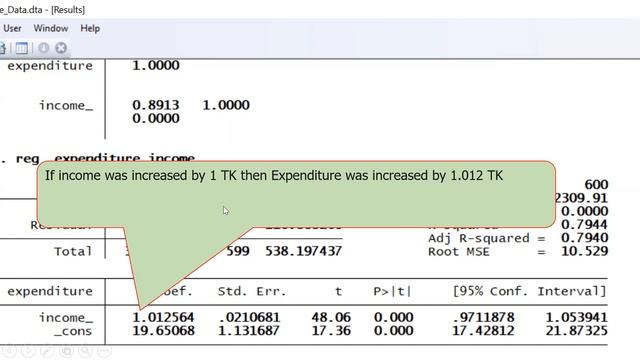Screen dimensions: 640x360
Task: Open the Help menu
Action: pos(90,29)
